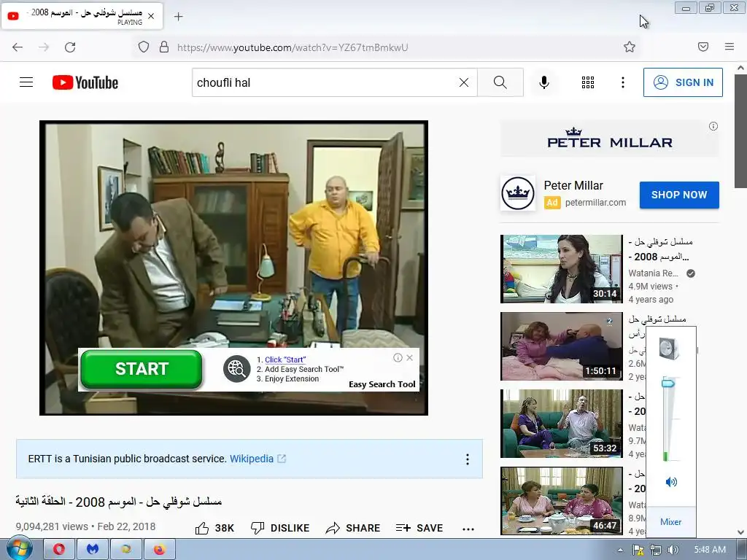Open the Firefox application menu
This screenshot has height=560, width=747.
[x=729, y=47]
